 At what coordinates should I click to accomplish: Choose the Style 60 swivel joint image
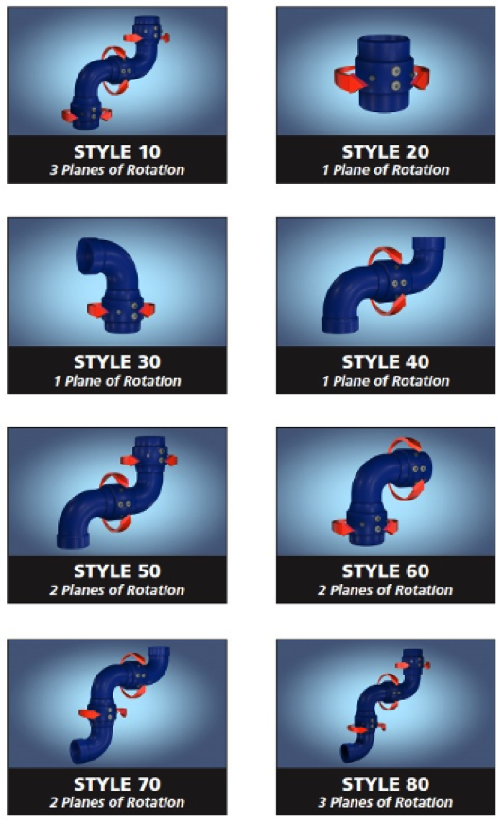click(x=386, y=491)
